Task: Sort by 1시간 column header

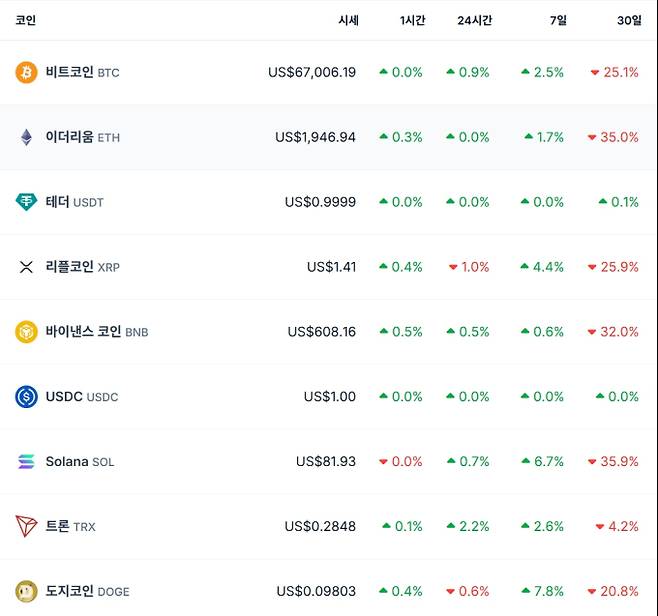Action: pos(413,20)
